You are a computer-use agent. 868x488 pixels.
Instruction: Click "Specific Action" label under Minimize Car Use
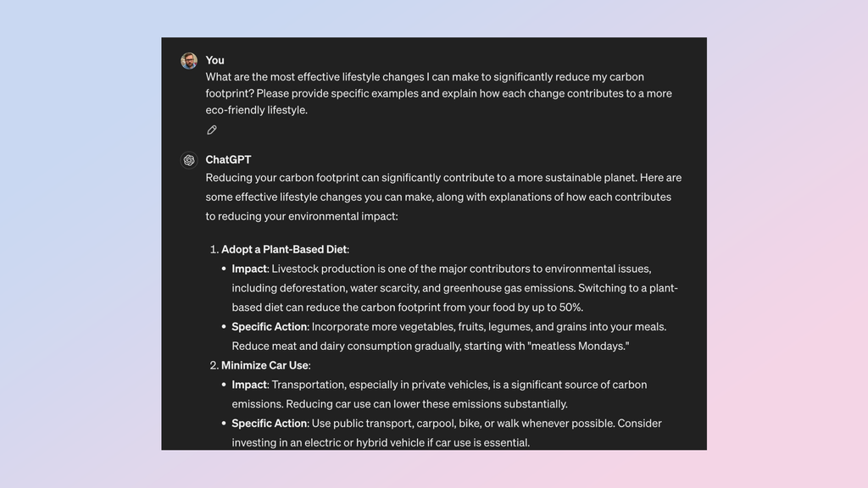[x=270, y=423]
